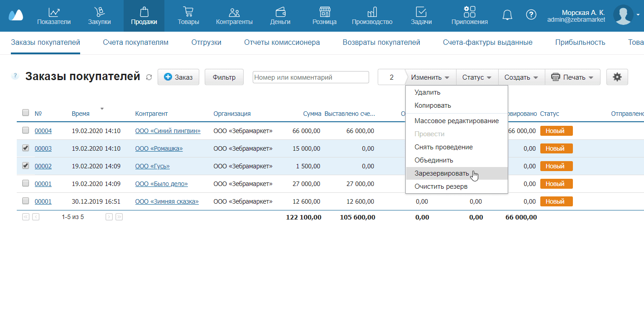
Task: Open the Печать dropdown
Action: pyautogui.click(x=572, y=77)
